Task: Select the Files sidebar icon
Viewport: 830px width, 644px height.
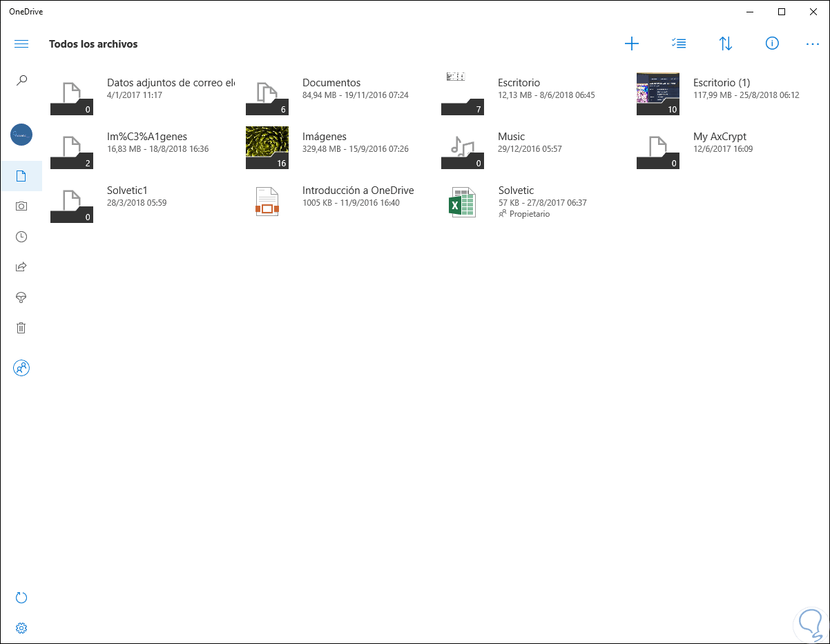Action: (x=21, y=176)
